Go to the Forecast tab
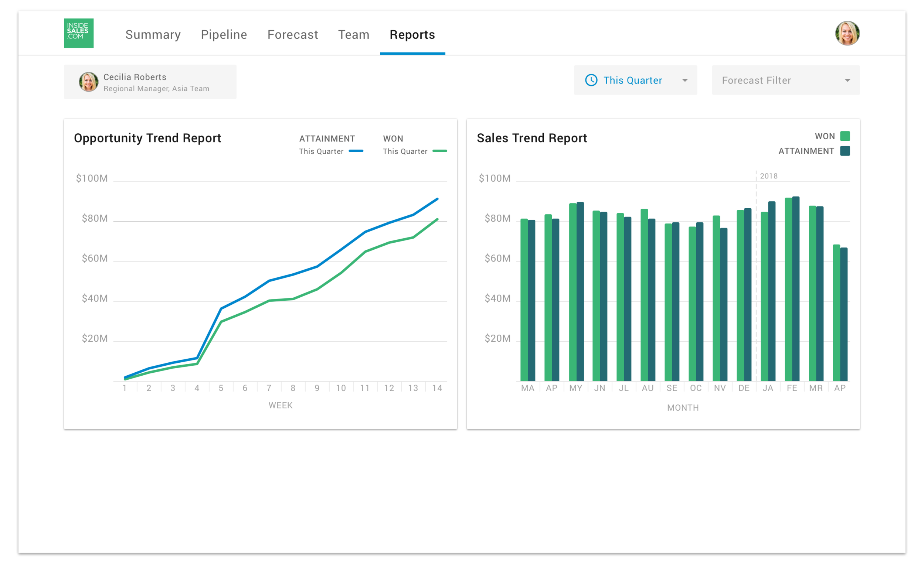Viewport: 924px width, 564px height. pos(292,34)
